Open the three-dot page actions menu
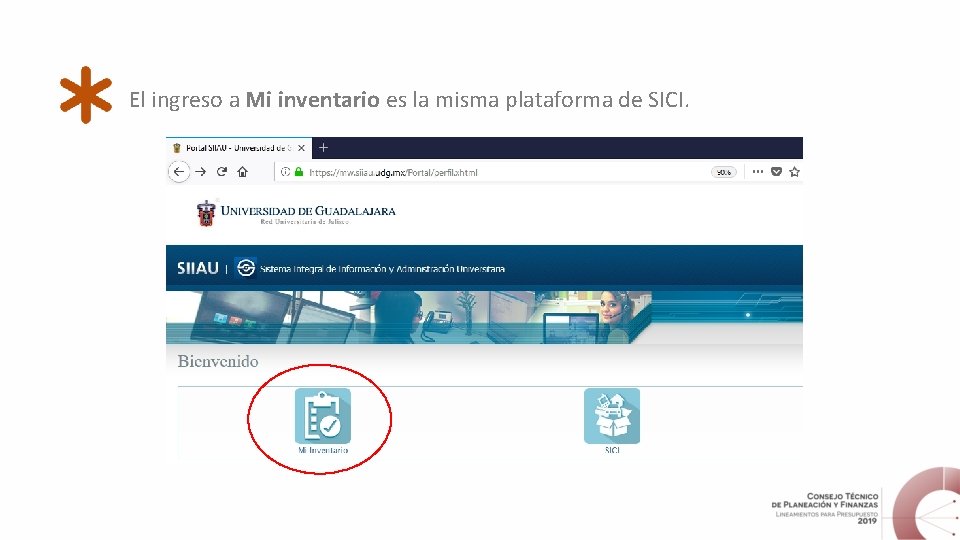The width and height of the screenshot is (960, 540). point(758,172)
